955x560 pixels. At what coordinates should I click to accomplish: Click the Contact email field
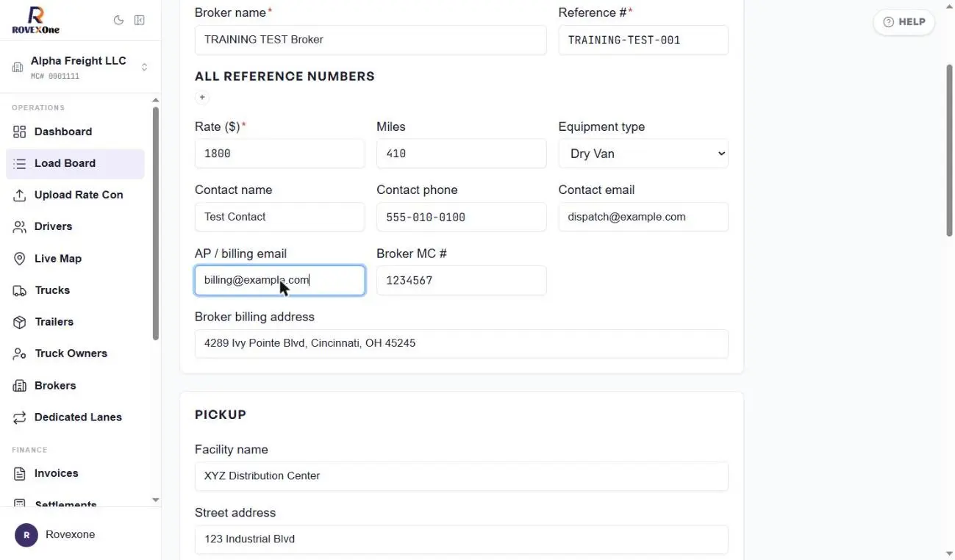pos(643,217)
